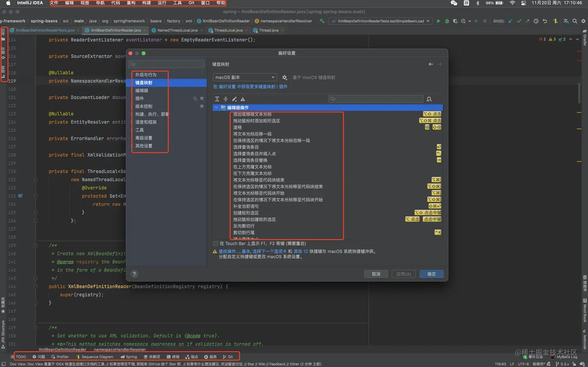Open the Spring tool window
This screenshot has width=588, height=367.
(129, 356)
